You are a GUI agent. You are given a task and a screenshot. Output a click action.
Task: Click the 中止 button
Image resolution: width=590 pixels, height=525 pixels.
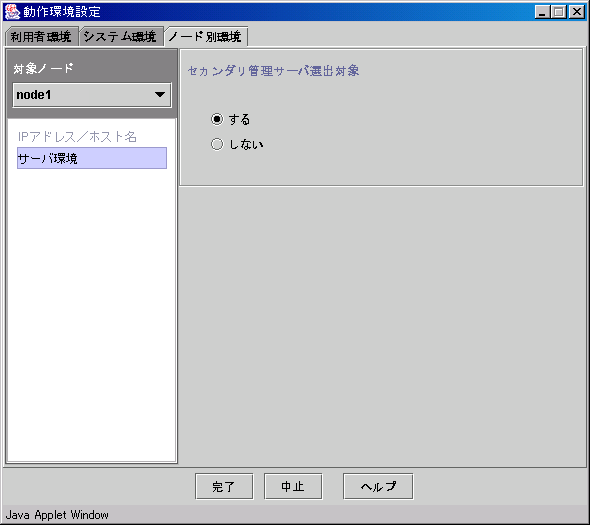tap(293, 486)
